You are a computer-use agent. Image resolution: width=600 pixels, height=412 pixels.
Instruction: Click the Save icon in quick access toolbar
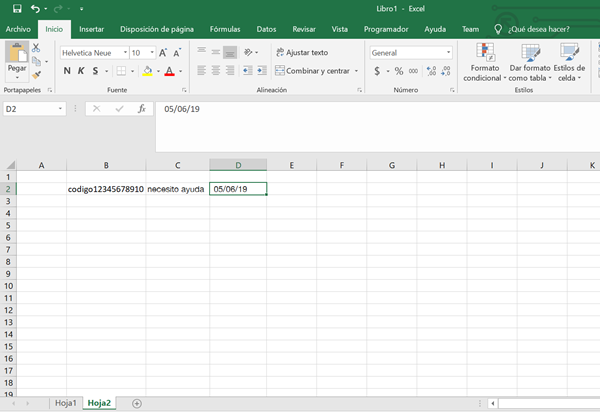(x=13, y=8)
